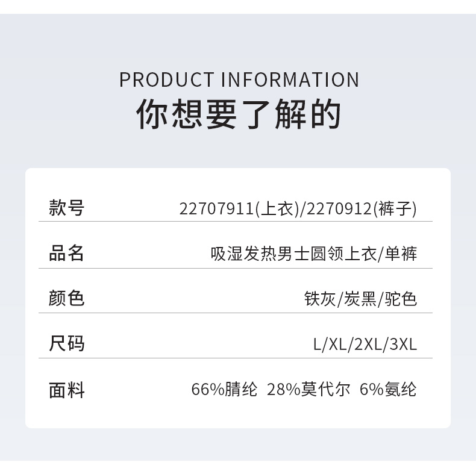Choose the 铁灰 color option
The image size is (476, 468).
[x=320, y=299]
